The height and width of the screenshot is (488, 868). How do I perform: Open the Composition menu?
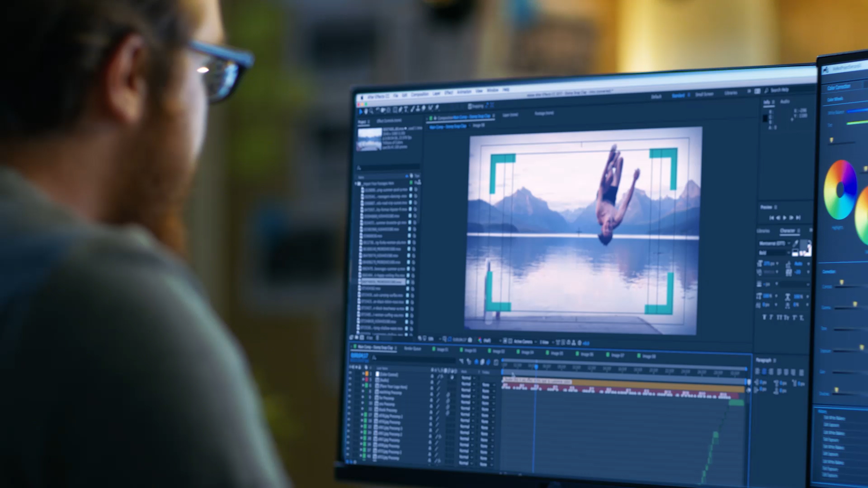point(420,94)
